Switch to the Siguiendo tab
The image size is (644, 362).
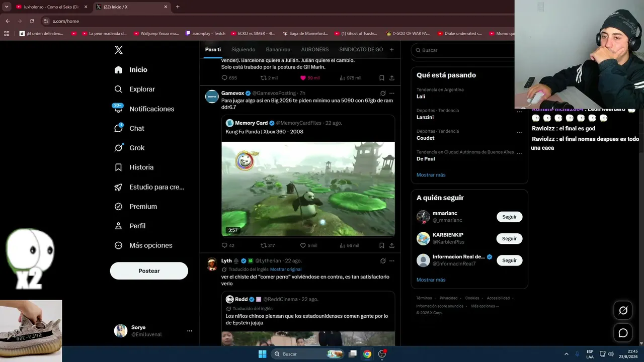tap(244, 50)
